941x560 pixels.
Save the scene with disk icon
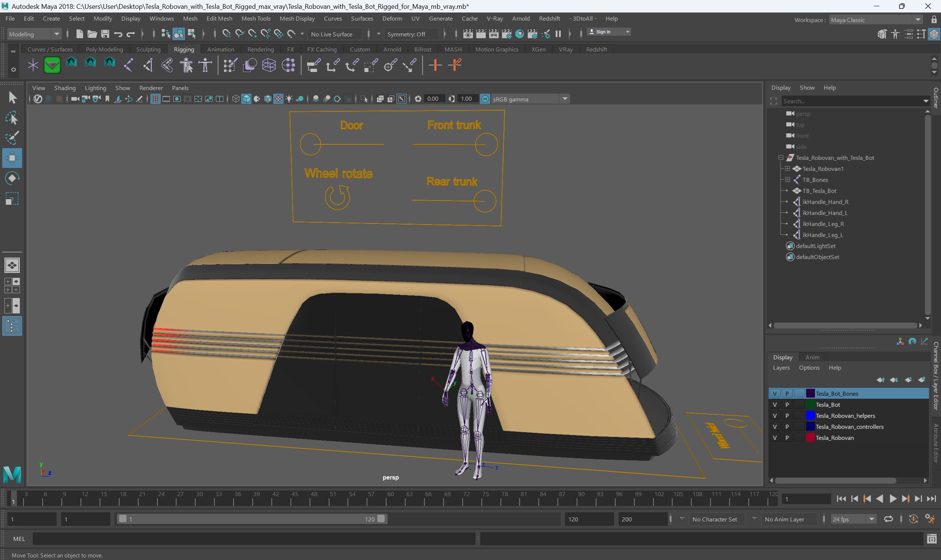105,34
